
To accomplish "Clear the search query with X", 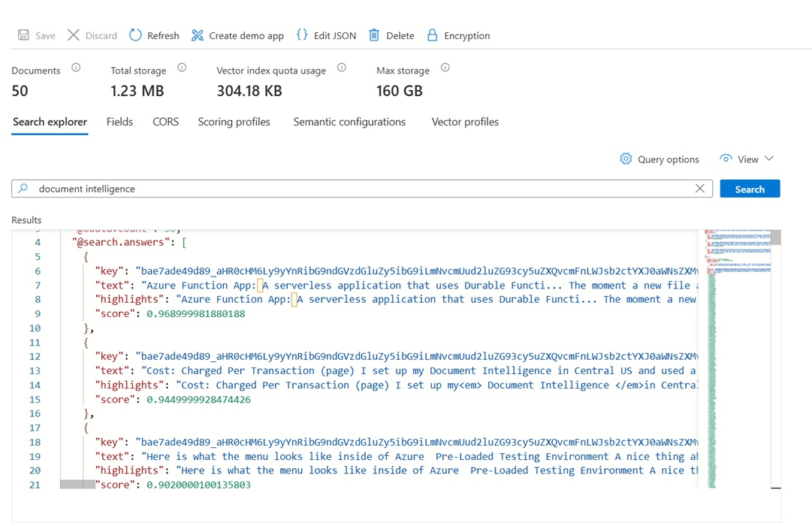I will click(699, 189).
